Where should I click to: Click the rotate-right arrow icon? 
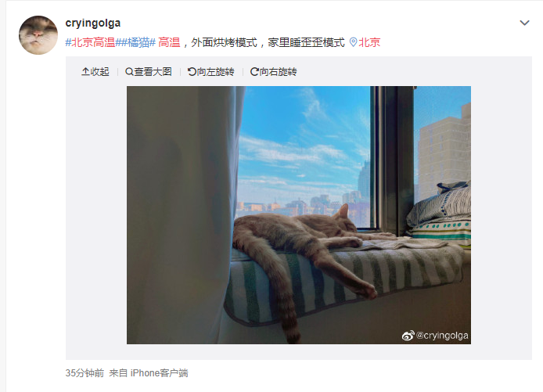[x=254, y=72]
